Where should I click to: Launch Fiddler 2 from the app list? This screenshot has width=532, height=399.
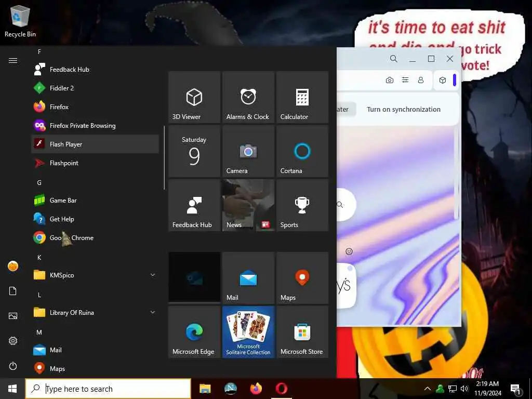pyautogui.click(x=95, y=88)
